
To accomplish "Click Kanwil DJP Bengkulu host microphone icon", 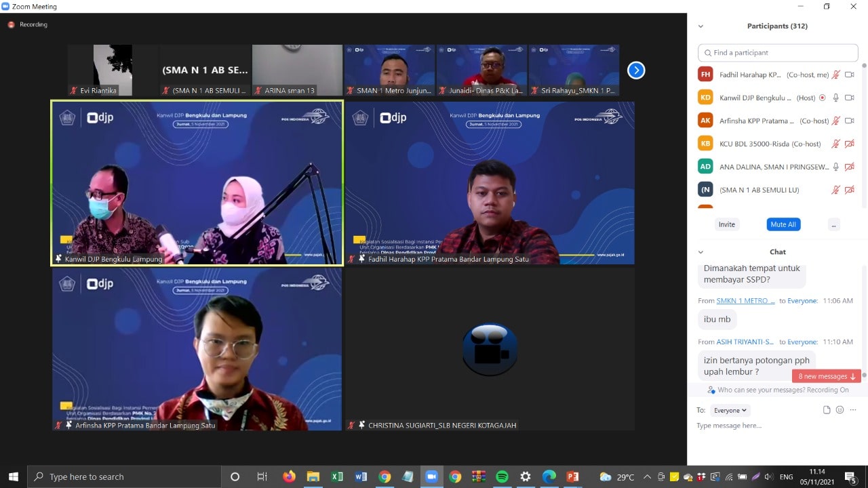I will coord(836,98).
